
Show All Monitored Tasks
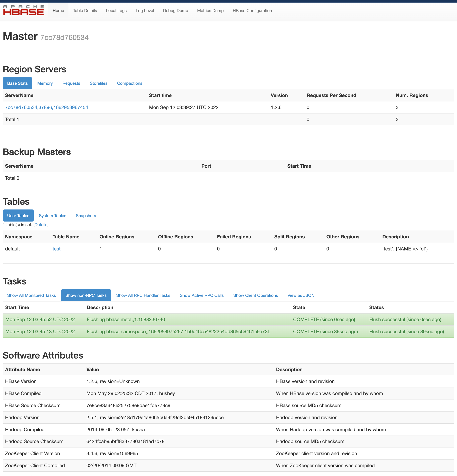tap(31, 295)
